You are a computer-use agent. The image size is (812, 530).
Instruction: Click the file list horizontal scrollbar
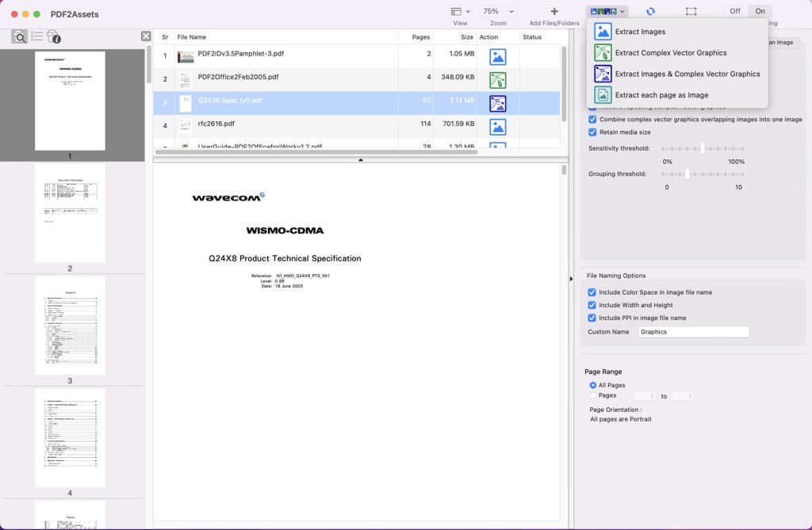click(316, 152)
